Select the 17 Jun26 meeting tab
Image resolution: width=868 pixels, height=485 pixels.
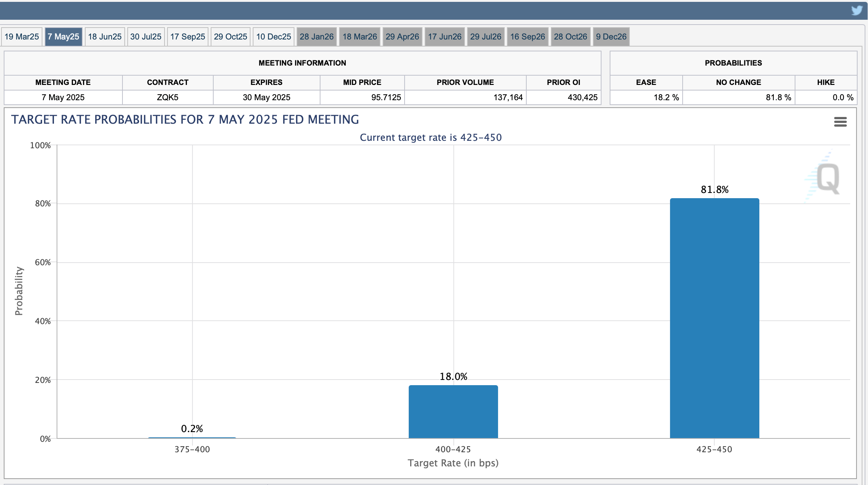point(444,37)
